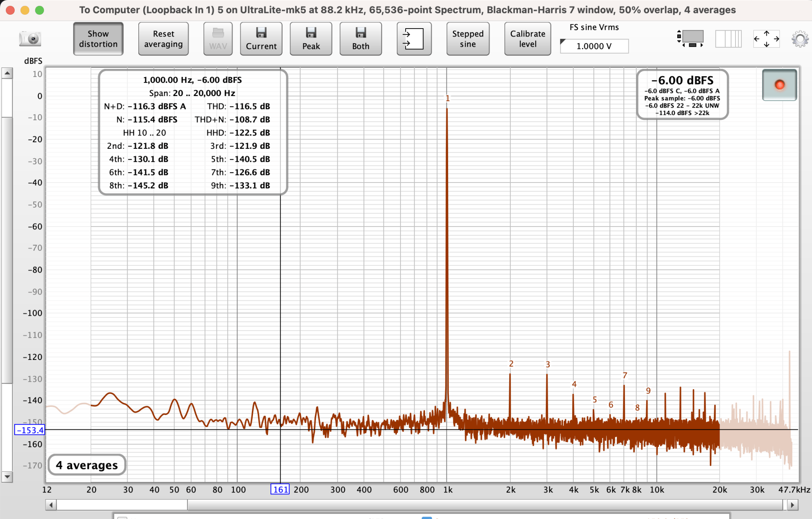The width and height of the screenshot is (812, 519).
Task: Click the N: -115.4 dBFS reading
Action: [x=147, y=119]
